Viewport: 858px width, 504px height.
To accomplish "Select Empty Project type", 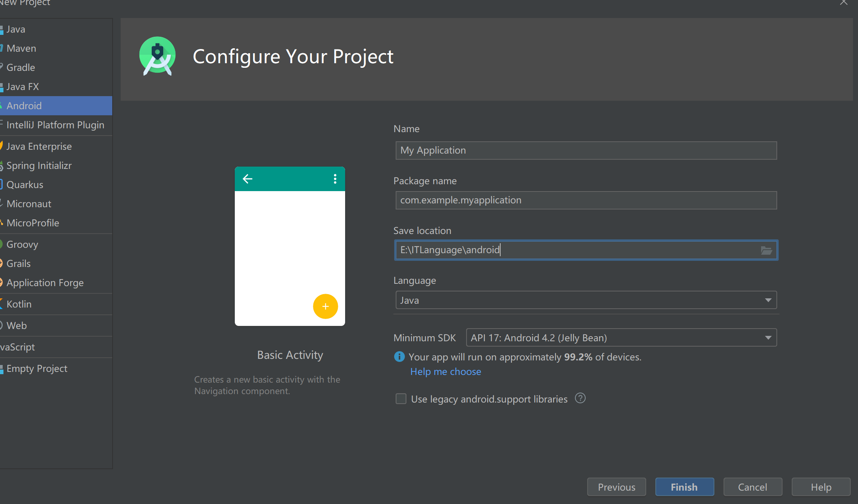I will 56,368.
